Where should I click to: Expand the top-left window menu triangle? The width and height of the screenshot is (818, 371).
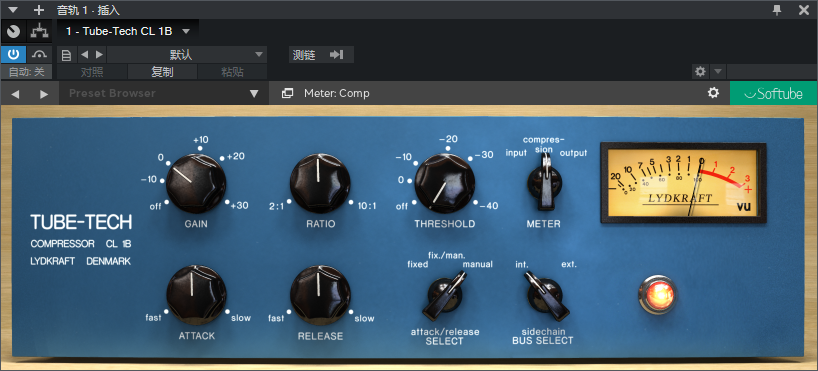[13, 9]
